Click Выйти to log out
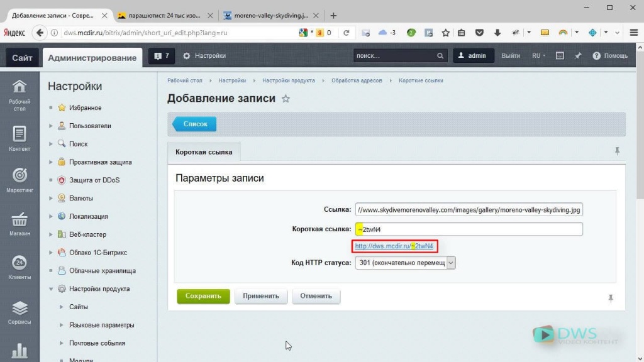The height and width of the screenshot is (362, 644). coord(511,56)
